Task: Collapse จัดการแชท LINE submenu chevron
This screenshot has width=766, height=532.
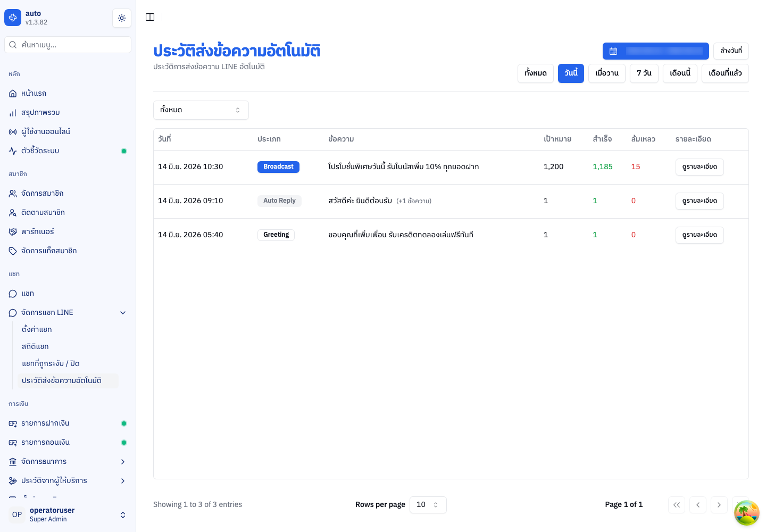Action: coord(123,313)
